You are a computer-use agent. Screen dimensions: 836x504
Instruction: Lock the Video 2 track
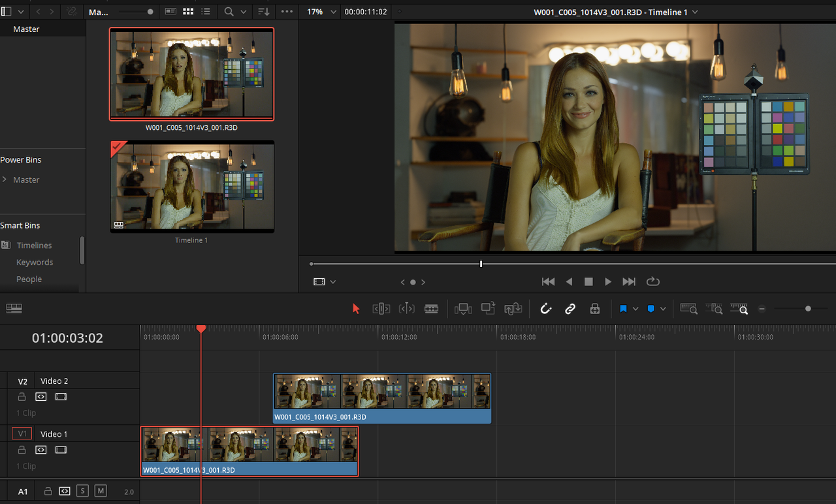click(22, 396)
